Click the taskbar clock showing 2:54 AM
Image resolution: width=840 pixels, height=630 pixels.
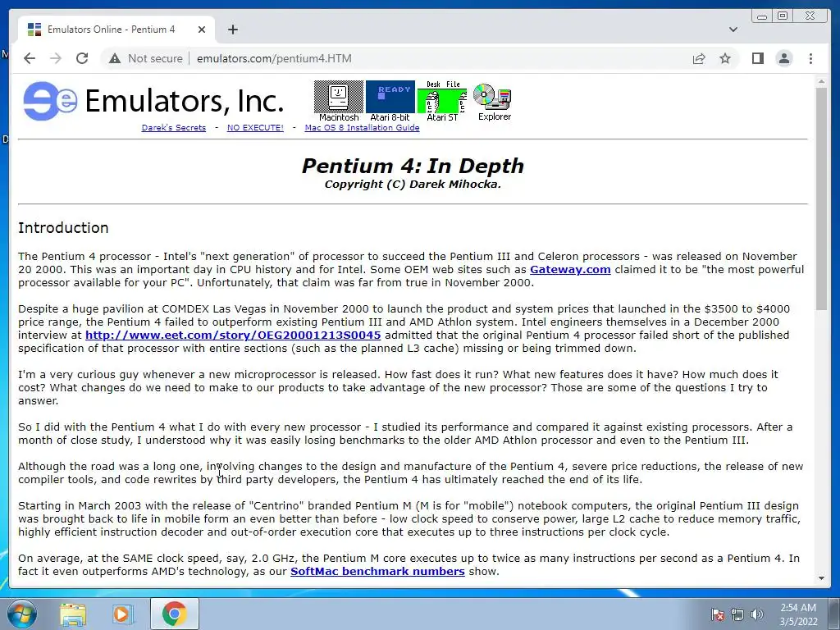click(798, 614)
